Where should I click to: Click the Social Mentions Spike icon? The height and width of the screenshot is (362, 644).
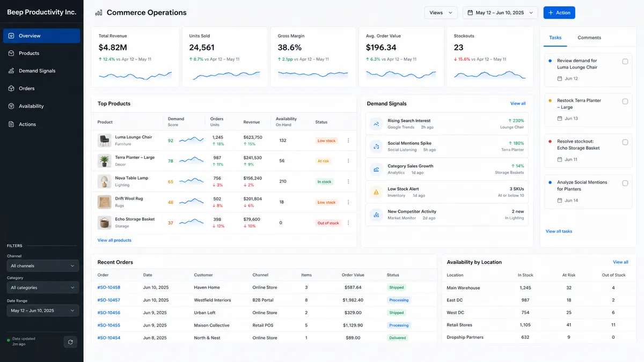pyautogui.click(x=376, y=146)
